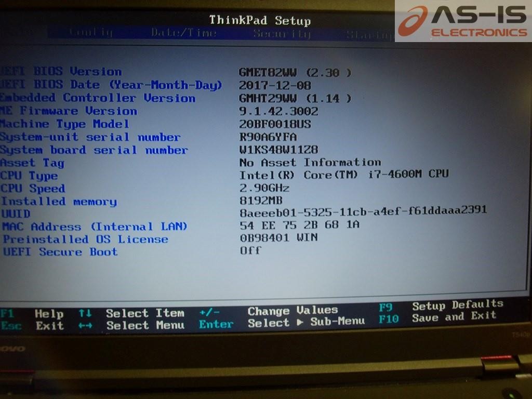Click the Secure Boot value Off
This screenshot has width=532, height=399.
(x=250, y=250)
